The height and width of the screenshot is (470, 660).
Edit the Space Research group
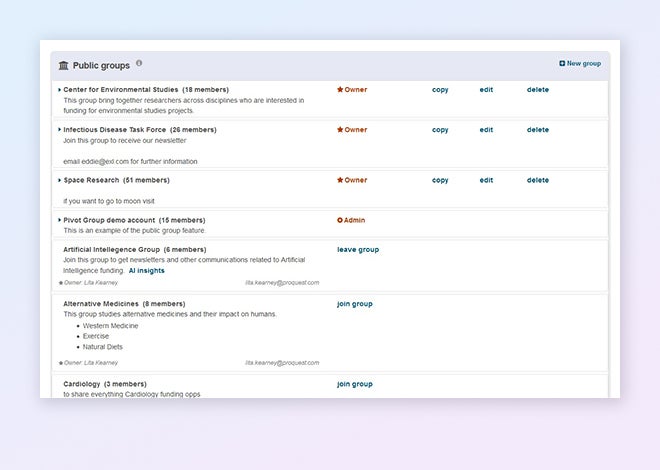click(486, 181)
